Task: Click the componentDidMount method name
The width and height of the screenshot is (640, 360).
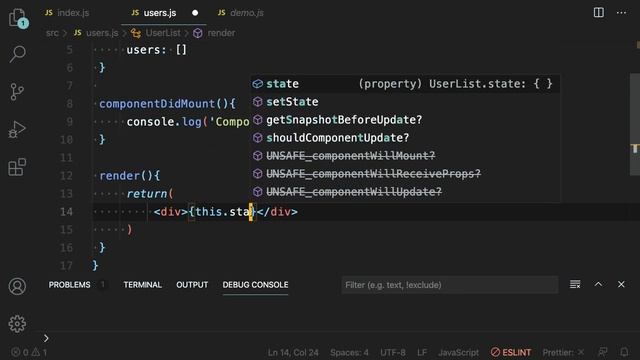Action: (157, 104)
